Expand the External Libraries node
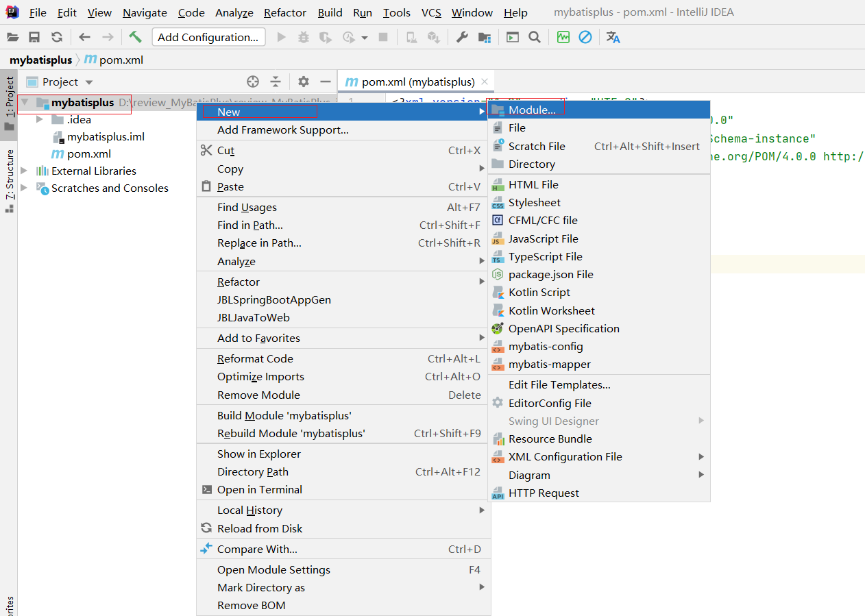Image resolution: width=865 pixels, height=616 pixels. pyautogui.click(x=25, y=171)
